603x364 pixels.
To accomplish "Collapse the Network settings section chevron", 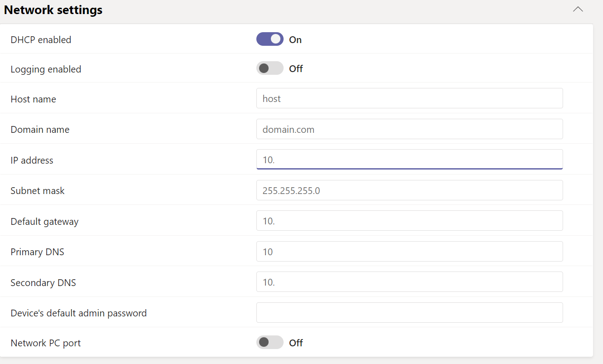I will pyautogui.click(x=578, y=10).
